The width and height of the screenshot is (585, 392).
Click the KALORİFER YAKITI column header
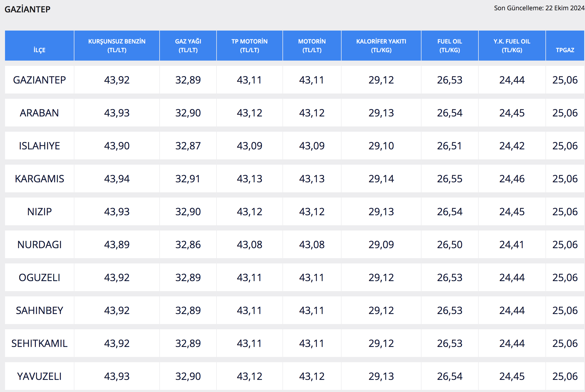(x=381, y=46)
